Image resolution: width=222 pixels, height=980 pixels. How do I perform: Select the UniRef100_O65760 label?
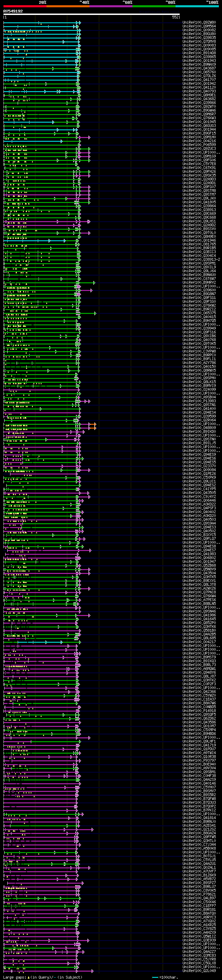[199, 72]
